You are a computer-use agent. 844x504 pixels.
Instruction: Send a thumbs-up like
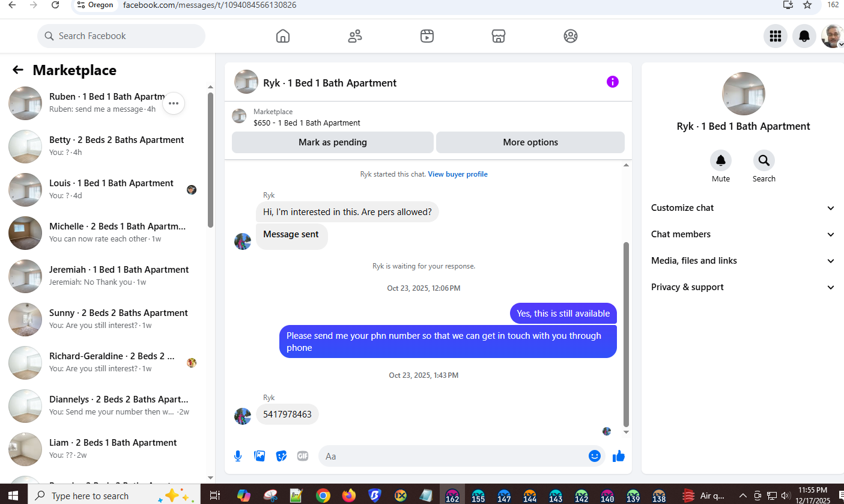pyautogui.click(x=619, y=456)
